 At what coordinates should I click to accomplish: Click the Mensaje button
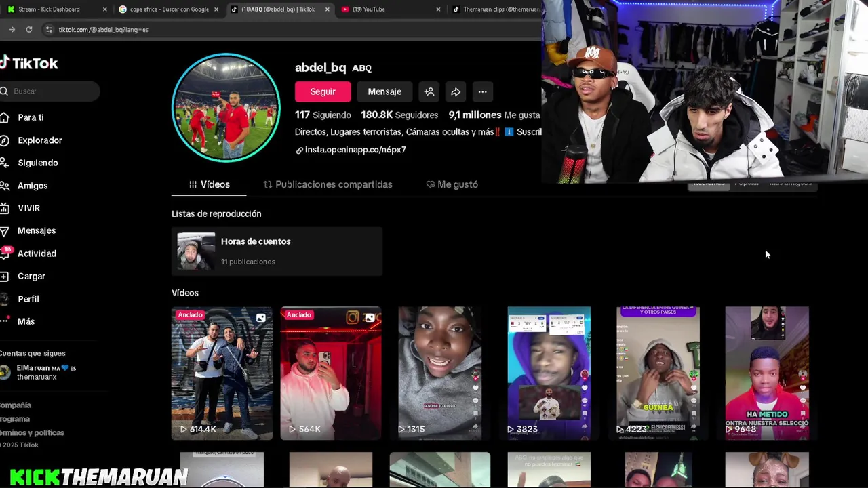click(x=384, y=91)
